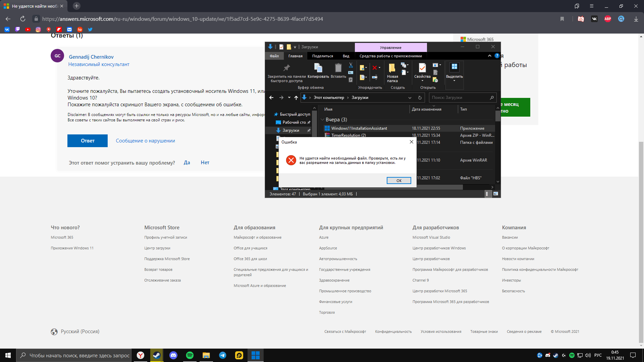
Task: Switch Explorer to large icons view
Action: tap(496, 194)
